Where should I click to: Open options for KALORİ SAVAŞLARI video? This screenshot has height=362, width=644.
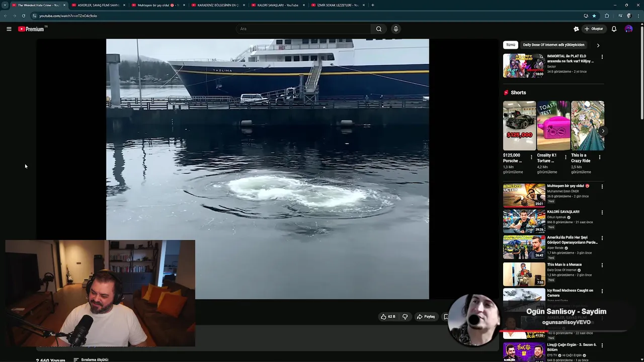click(602, 213)
